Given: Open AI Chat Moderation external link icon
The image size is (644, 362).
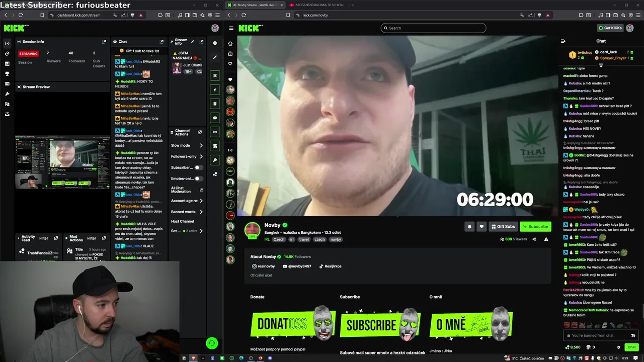Looking at the screenshot, I should point(201,190).
